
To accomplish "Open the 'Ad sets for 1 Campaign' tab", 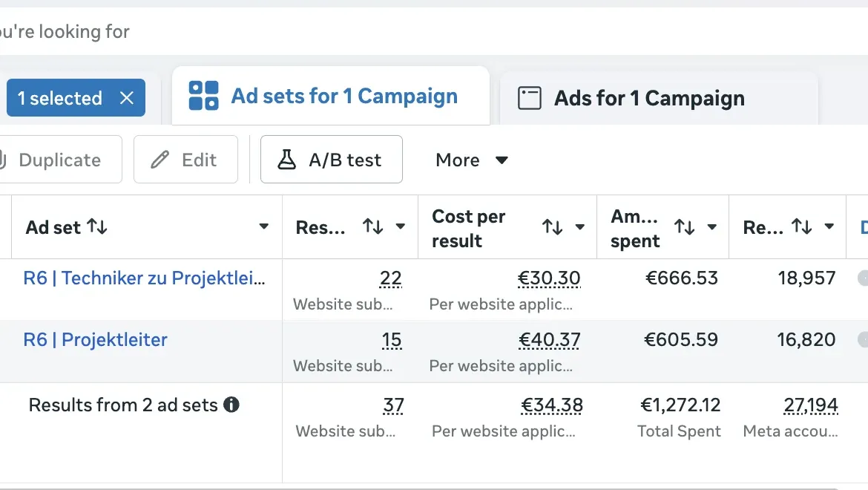I will coord(330,96).
